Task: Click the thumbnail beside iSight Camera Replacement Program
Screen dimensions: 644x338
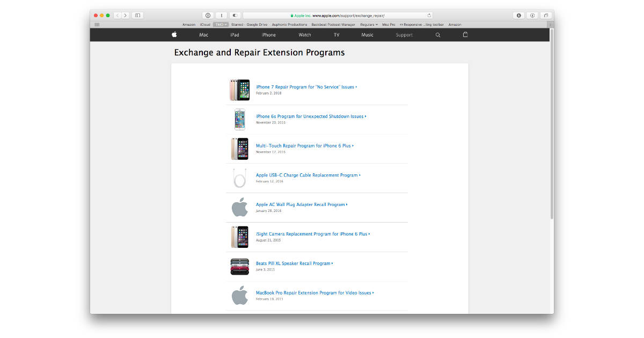Action: click(x=240, y=237)
